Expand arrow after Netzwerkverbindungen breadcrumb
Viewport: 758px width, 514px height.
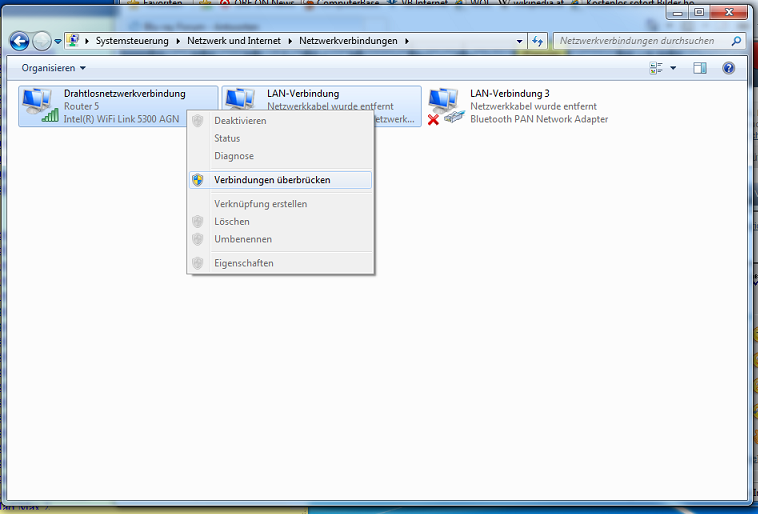pyautogui.click(x=407, y=41)
